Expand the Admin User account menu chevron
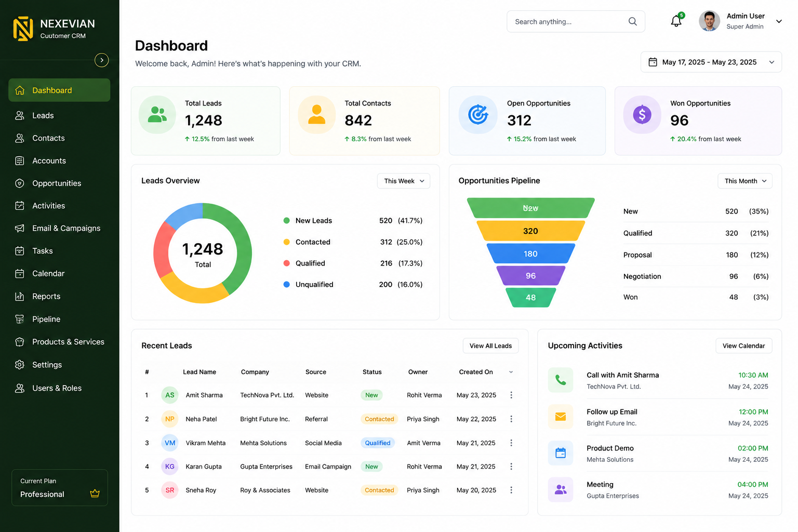The width and height of the screenshot is (798, 532). point(779,21)
